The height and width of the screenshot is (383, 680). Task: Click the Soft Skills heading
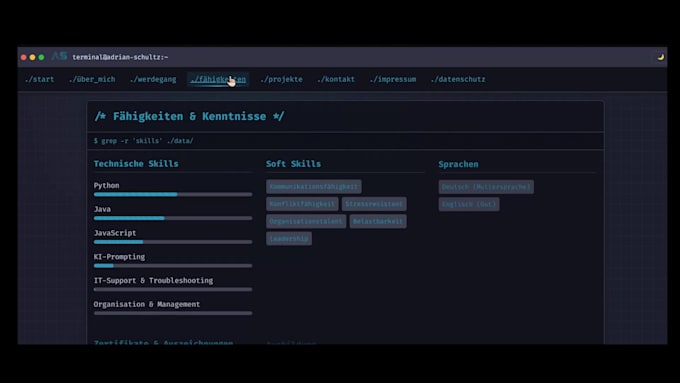294,164
